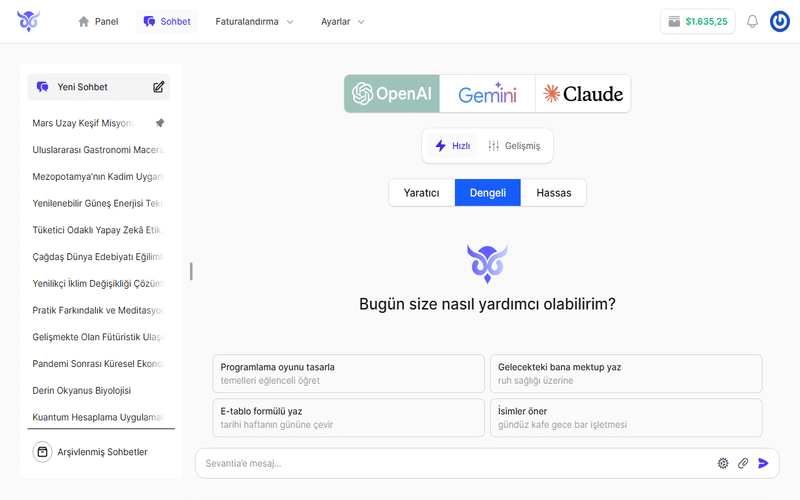The width and height of the screenshot is (800, 500).
Task: Send message with paper plane icon
Action: 764,463
